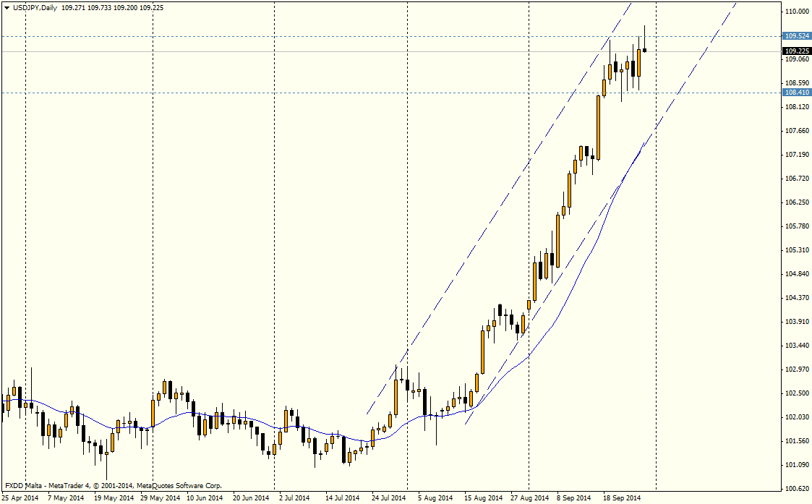
Task: Click the 103.440 price scale label
Action: point(797,346)
